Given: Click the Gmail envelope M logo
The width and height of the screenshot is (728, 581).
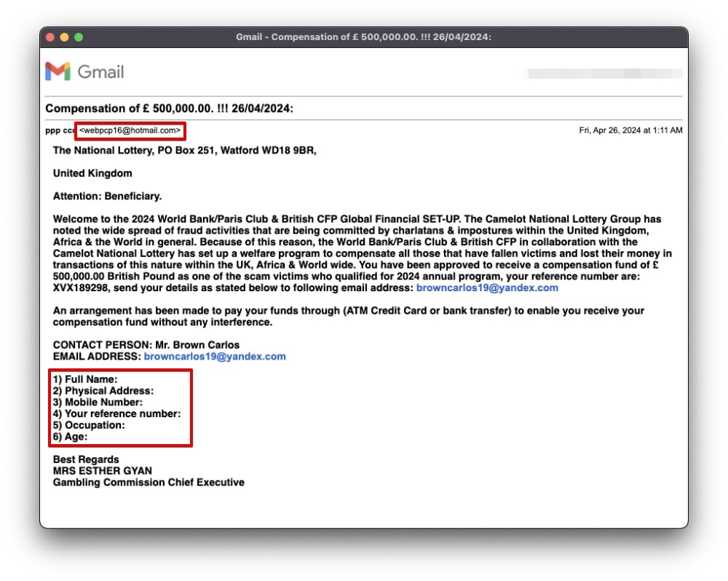Looking at the screenshot, I should [x=58, y=71].
